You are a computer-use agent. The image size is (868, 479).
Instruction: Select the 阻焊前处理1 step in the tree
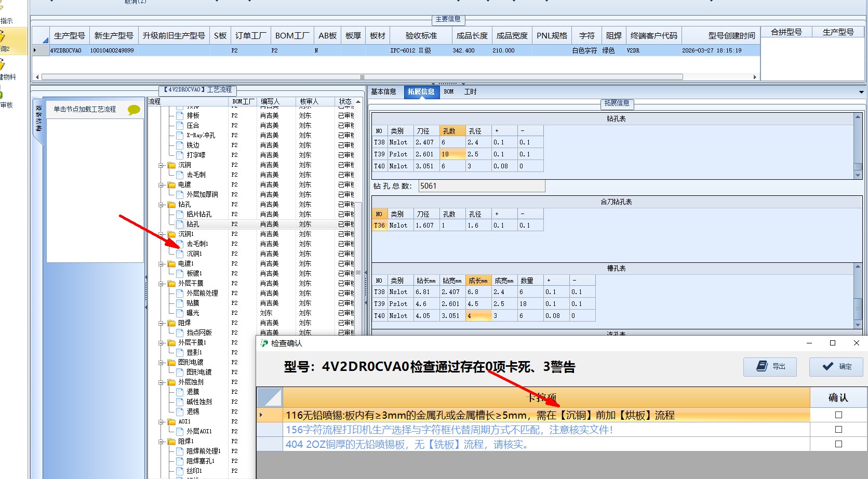tap(204, 451)
